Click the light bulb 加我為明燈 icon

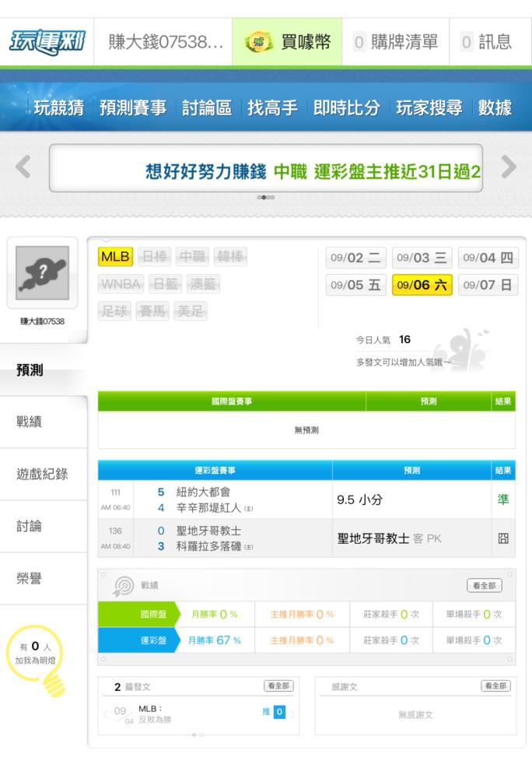(36, 660)
